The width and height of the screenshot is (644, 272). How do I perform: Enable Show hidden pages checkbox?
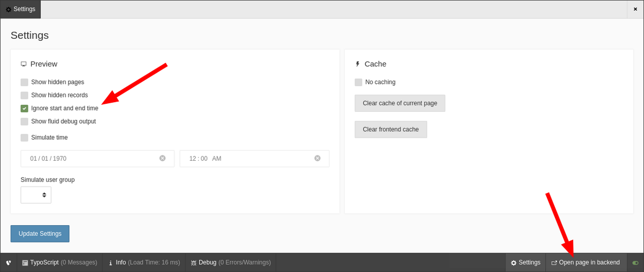click(x=24, y=82)
